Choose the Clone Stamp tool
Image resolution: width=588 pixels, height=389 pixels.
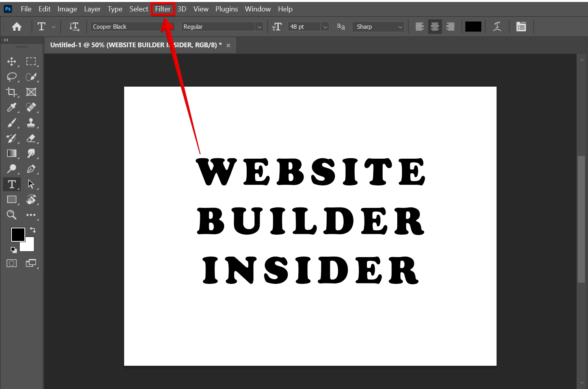[31, 123]
